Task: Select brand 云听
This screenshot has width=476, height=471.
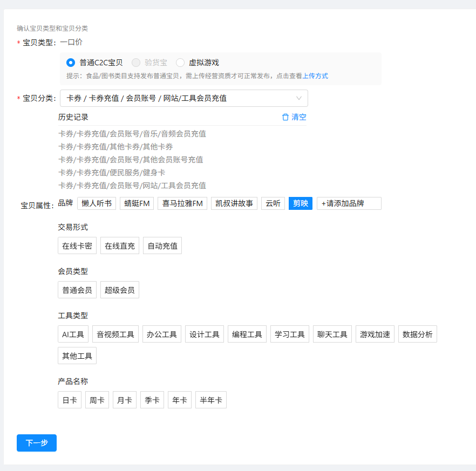Action: 273,203
